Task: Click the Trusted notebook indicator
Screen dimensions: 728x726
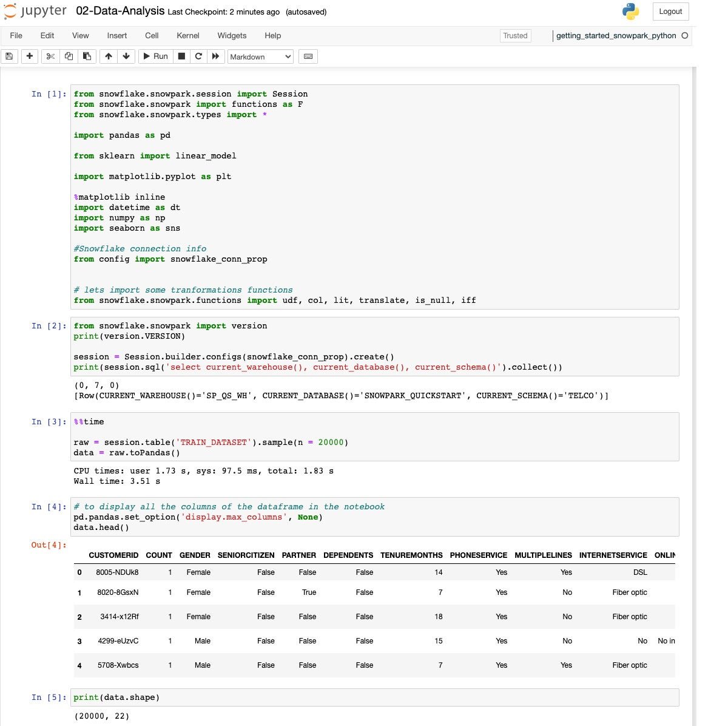Action: click(515, 36)
